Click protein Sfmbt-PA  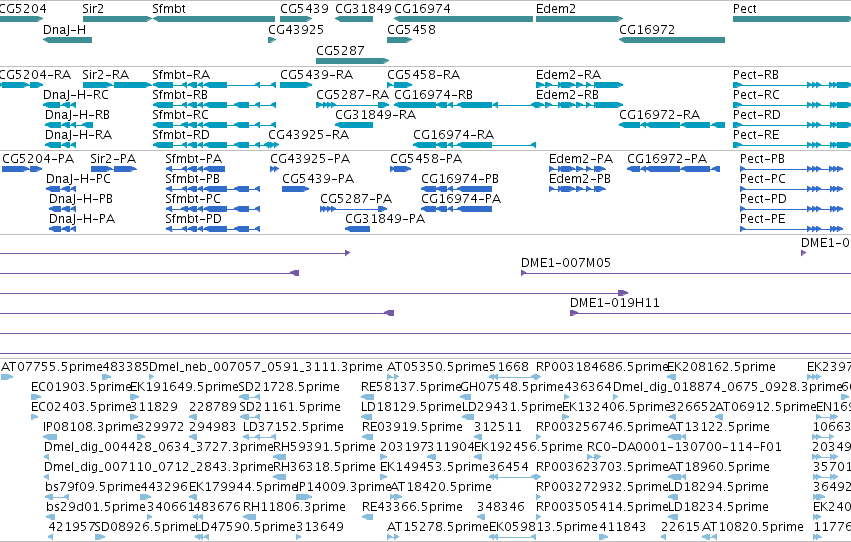tap(194, 159)
